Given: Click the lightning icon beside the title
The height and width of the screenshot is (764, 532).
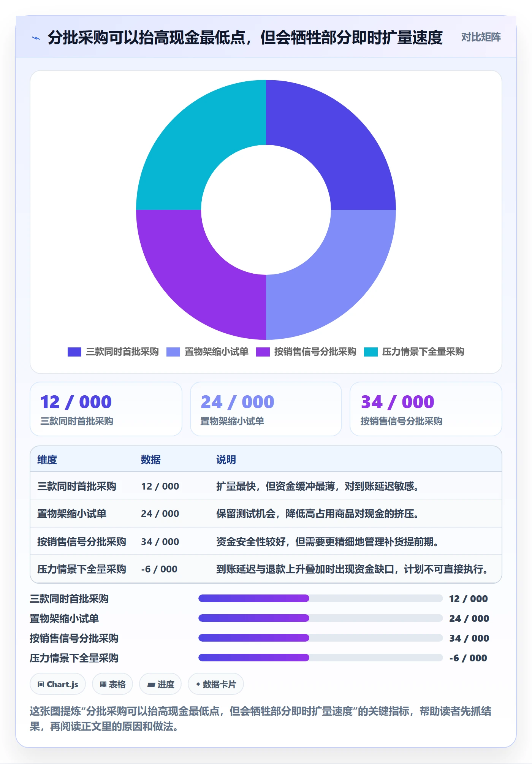Looking at the screenshot, I should [x=36, y=38].
